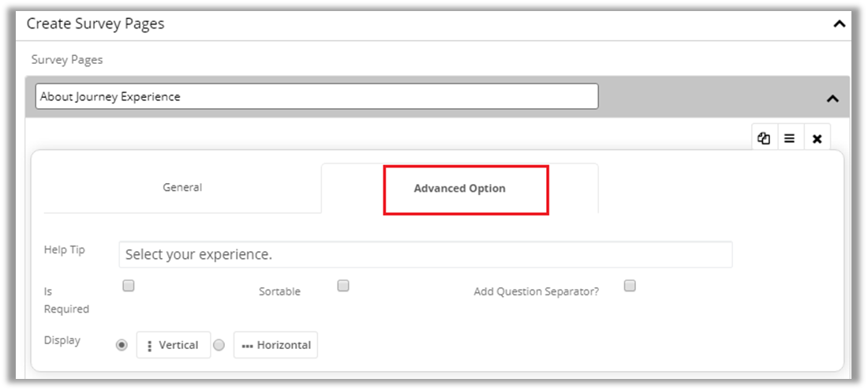Select the Advanced Option tab

pos(459,189)
